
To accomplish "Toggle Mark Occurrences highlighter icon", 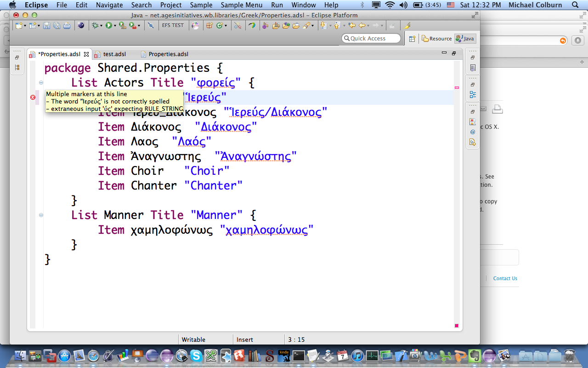I will pyautogui.click(x=407, y=25).
